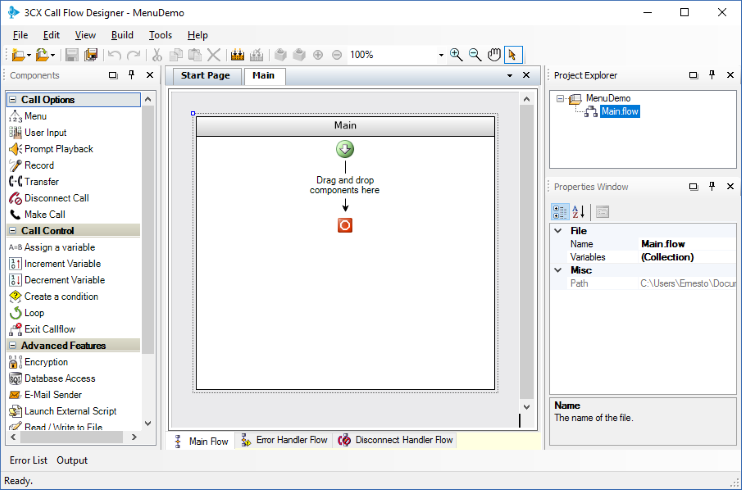This screenshot has height=490, width=742.
Task: Open the document tab list dropdown
Action: (510, 75)
